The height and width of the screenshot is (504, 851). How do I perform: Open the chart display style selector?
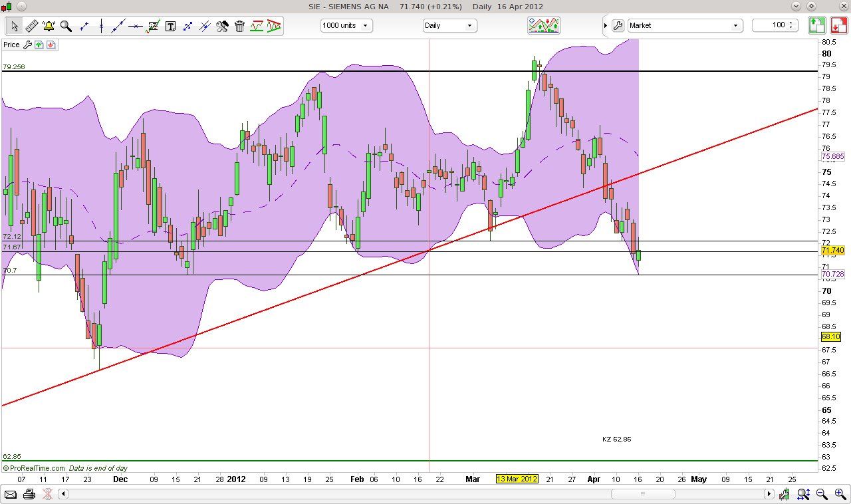click(543, 25)
